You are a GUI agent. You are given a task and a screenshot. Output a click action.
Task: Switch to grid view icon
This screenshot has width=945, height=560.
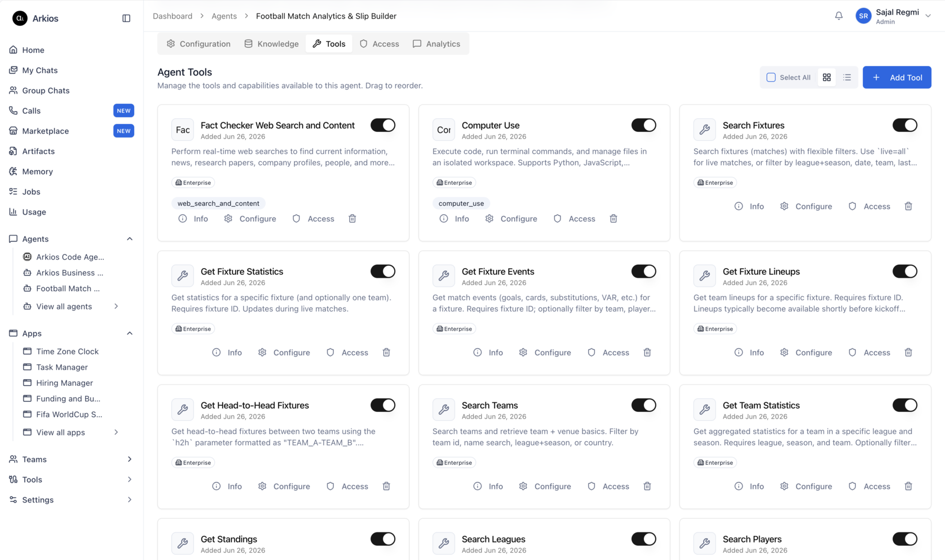coord(827,78)
